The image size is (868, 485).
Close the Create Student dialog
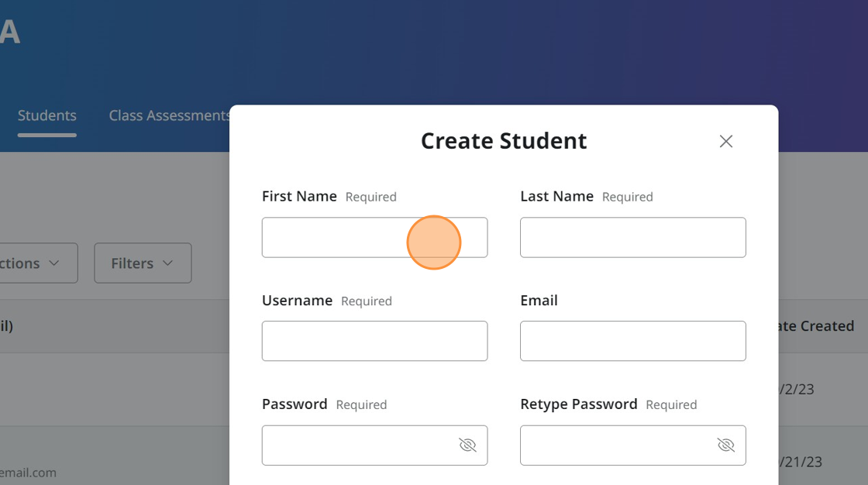(725, 141)
